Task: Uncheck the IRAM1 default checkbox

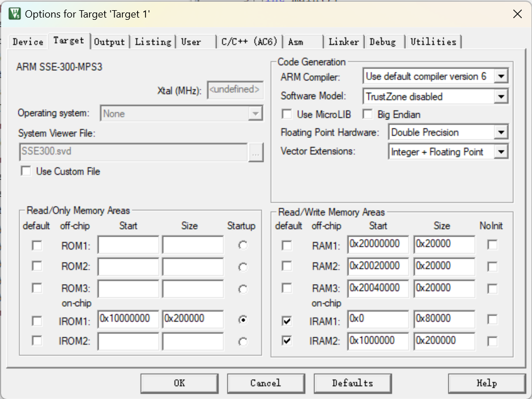Action: [287, 321]
